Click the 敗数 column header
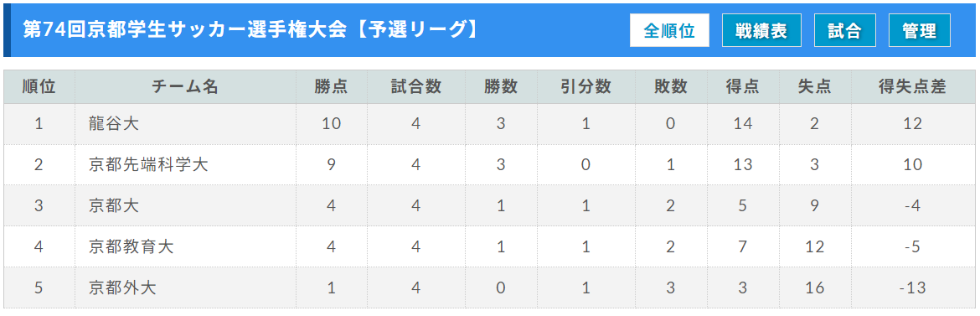 [x=671, y=87]
